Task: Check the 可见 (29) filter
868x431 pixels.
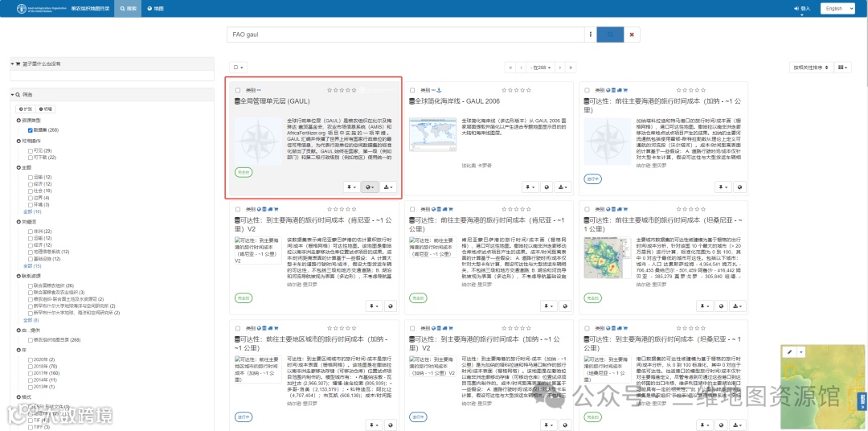Action: (x=31, y=150)
